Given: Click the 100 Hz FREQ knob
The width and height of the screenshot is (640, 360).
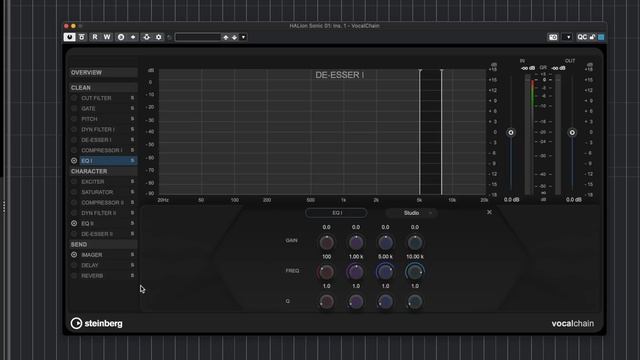Looking at the screenshot, I should [326, 272].
